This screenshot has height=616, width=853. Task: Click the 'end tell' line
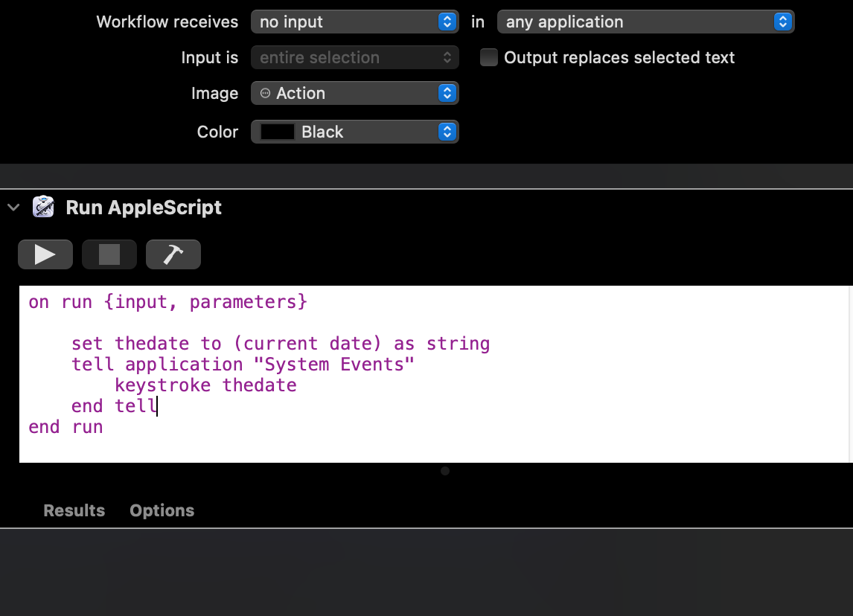tap(114, 406)
